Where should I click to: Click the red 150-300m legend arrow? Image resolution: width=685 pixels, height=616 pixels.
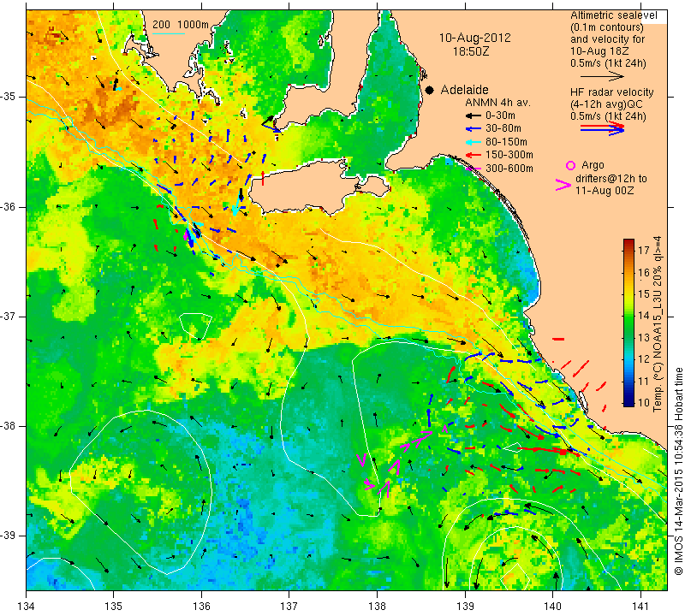click(x=473, y=155)
